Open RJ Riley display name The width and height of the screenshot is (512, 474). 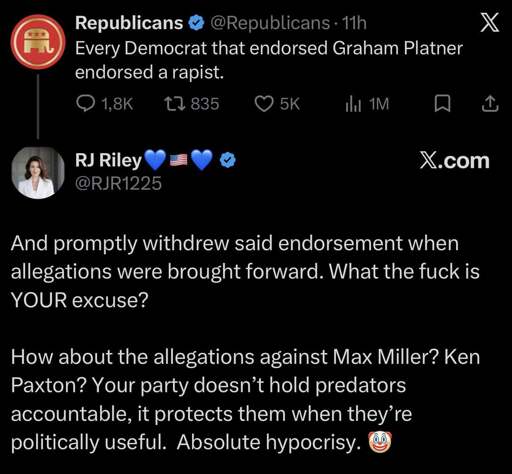point(108,160)
